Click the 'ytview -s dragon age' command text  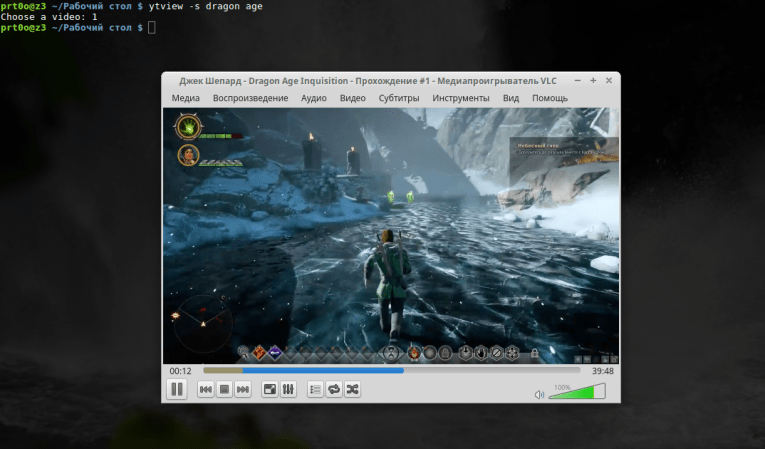pos(205,6)
